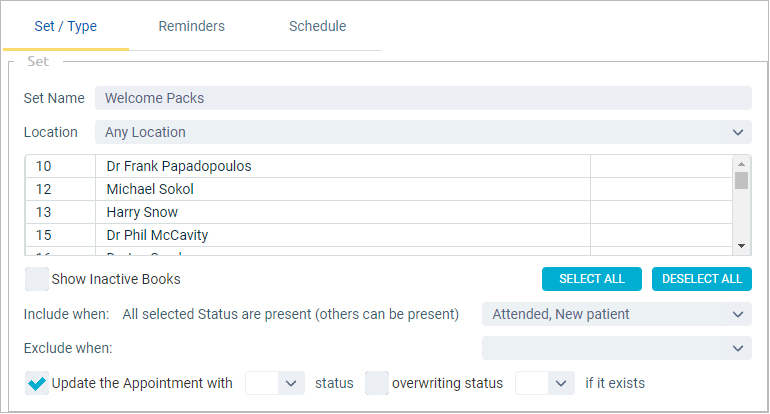770x414 pixels.
Task: Open the Location dropdown arrow
Action: (738, 133)
